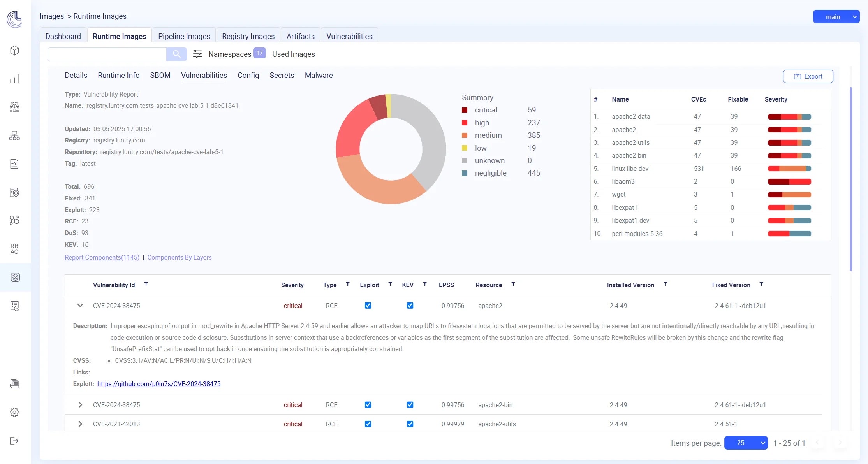Screen dimensions: 868x464
Task: Open the Report Components(1145) link
Action: click(x=102, y=257)
